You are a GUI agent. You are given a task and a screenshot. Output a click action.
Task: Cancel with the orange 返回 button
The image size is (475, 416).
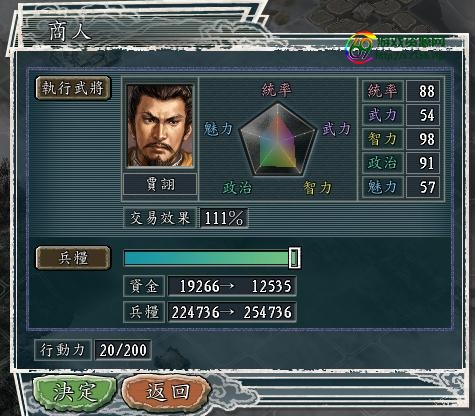point(167,393)
